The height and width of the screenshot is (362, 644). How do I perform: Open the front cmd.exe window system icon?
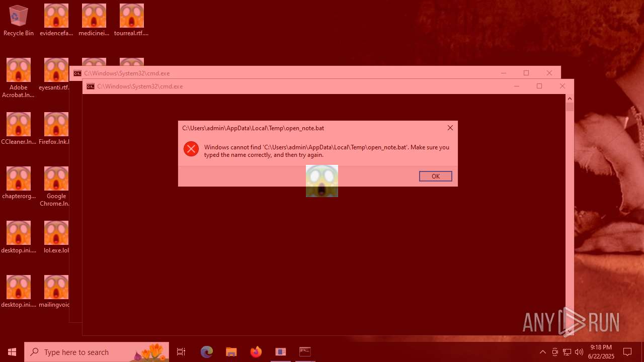91,86
